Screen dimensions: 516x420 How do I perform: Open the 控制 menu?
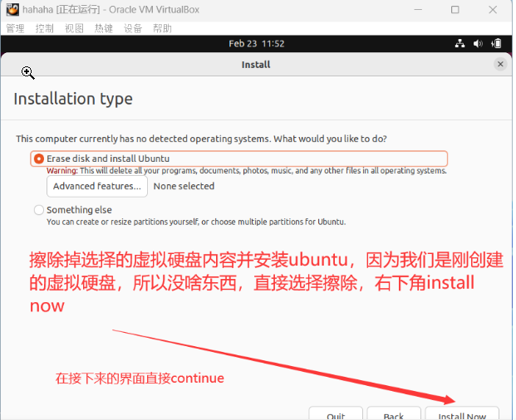point(45,28)
